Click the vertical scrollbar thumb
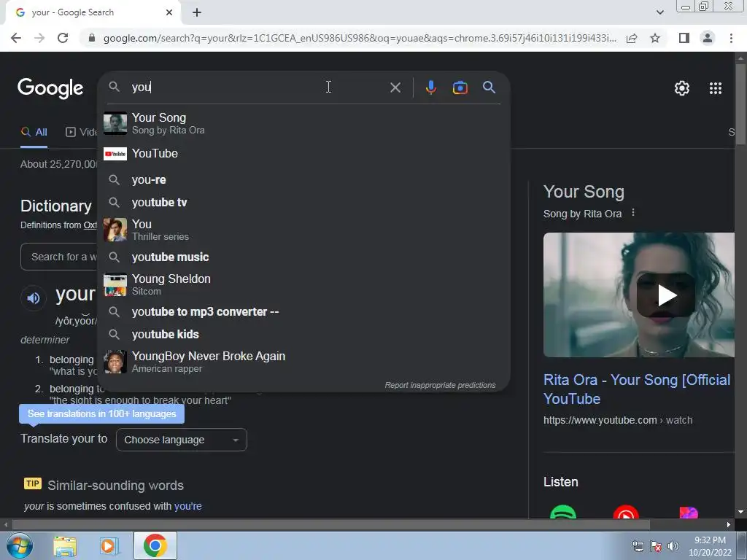Viewport: 747px width, 560px height. pos(740,104)
